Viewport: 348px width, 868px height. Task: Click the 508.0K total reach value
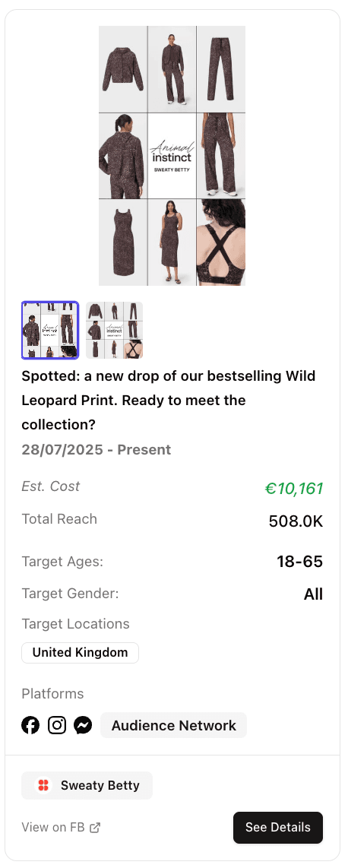(296, 521)
